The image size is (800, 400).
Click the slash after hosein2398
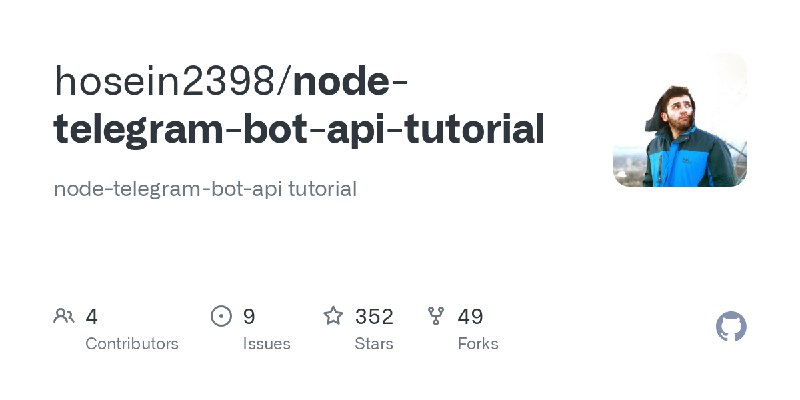pyautogui.click(x=284, y=81)
